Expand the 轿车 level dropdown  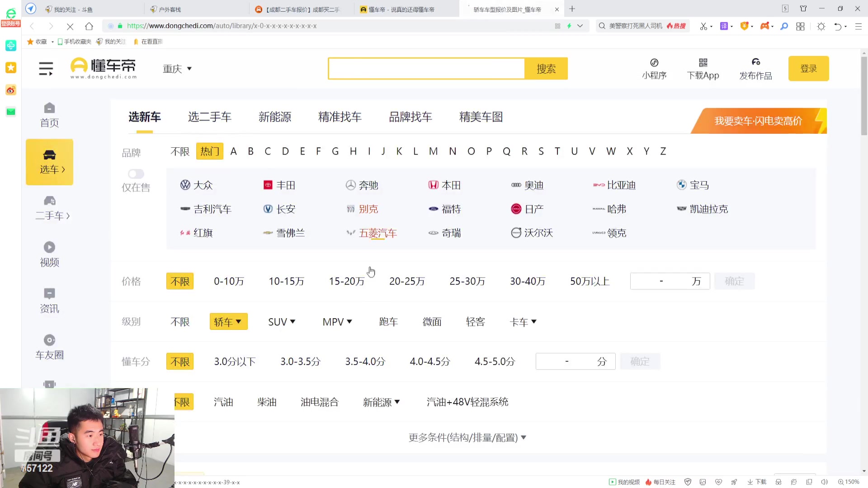228,321
